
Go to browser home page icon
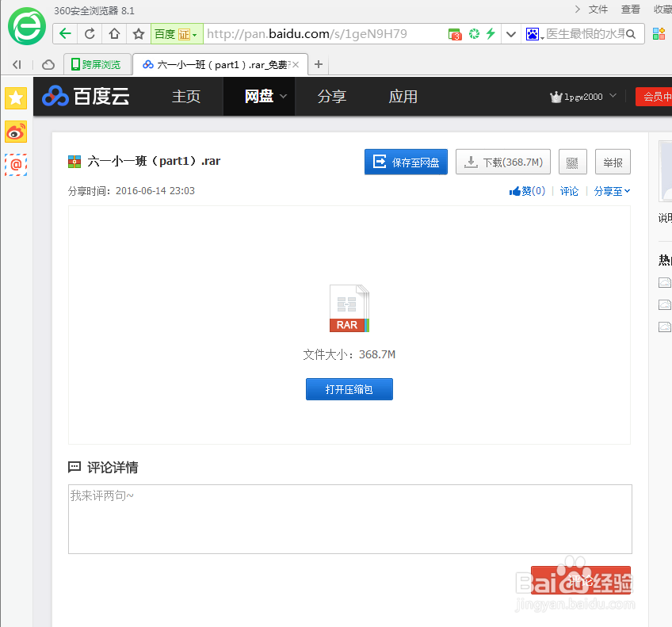114,34
